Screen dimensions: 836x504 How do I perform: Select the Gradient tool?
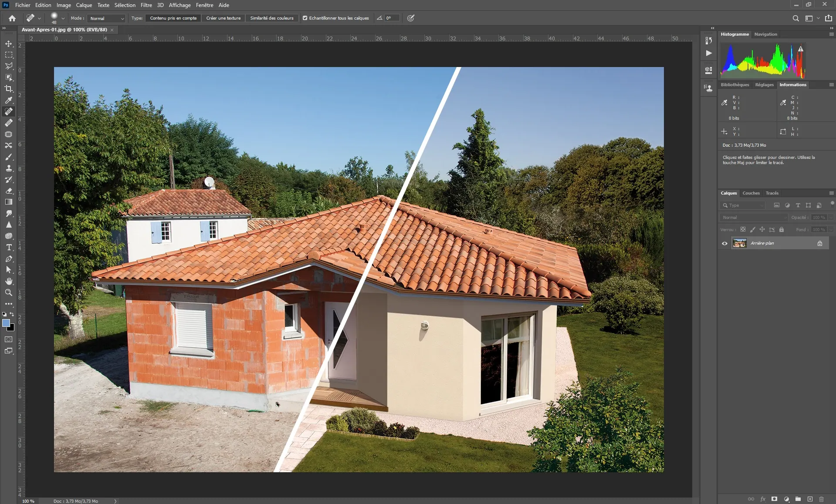[9, 202]
